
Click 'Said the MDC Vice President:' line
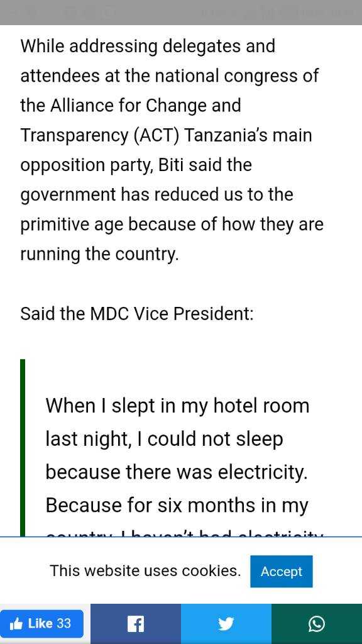pos(137,314)
